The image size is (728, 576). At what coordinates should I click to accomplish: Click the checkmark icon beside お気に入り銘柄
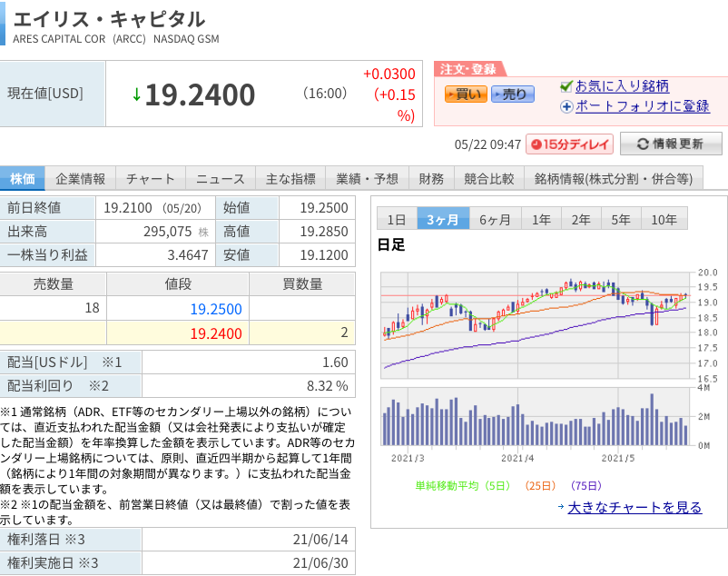pyautogui.click(x=566, y=86)
